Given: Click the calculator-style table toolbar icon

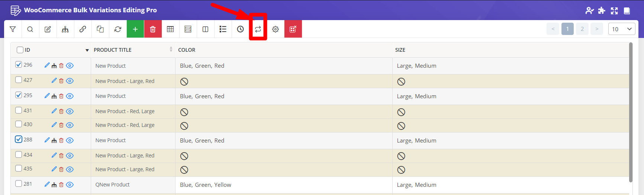Looking at the screenshot, I should click(x=188, y=29).
